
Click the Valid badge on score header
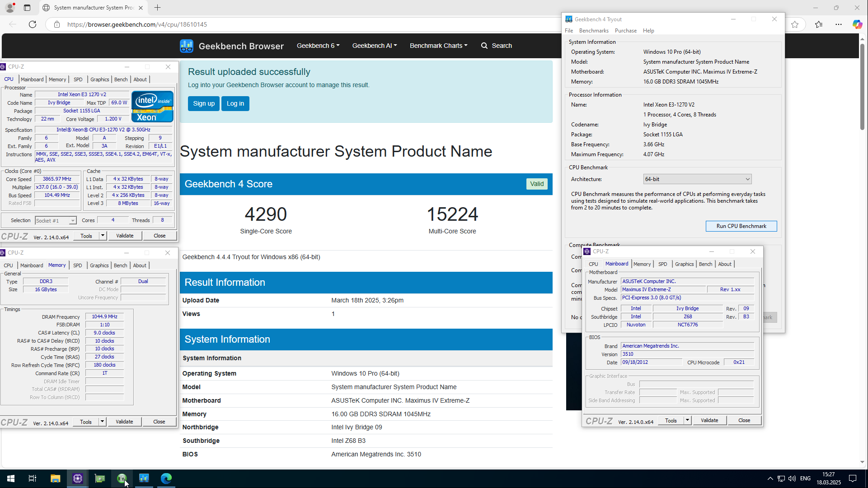537,184
